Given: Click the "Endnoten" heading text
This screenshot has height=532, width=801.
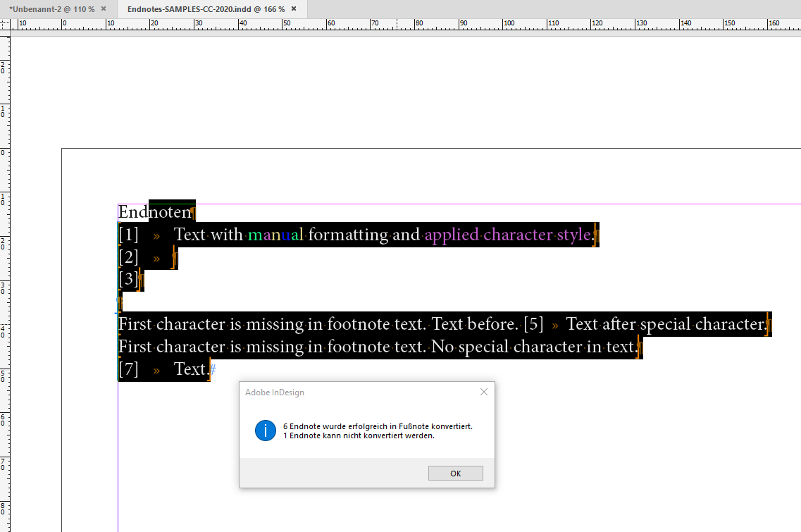Looking at the screenshot, I should tap(155, 211).
